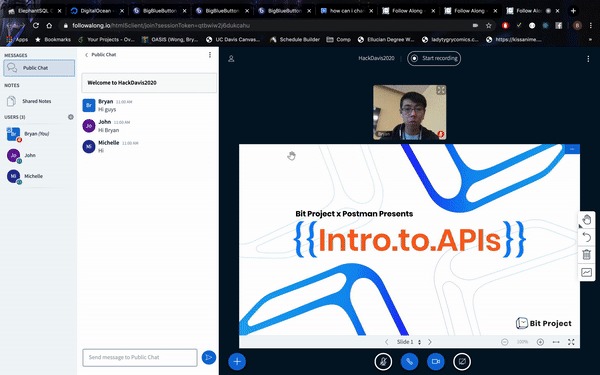600x375 pixels.
Task: Show more bookmarks with the chevron
Action: [x=591, y=39]
